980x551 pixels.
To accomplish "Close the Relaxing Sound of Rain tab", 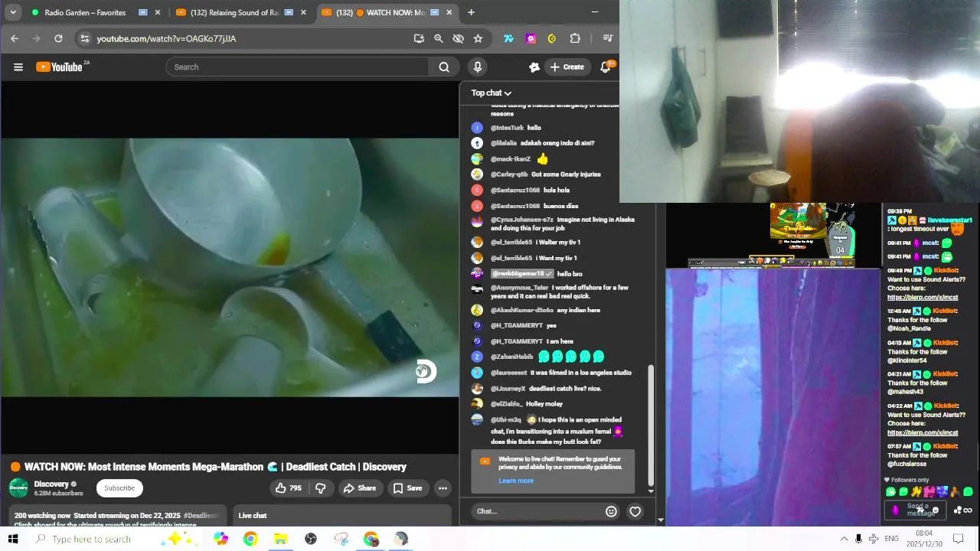I will pos(303,12).
